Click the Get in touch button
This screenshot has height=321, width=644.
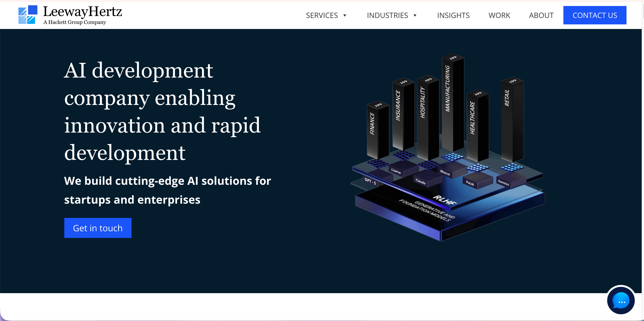click(98, 228)
